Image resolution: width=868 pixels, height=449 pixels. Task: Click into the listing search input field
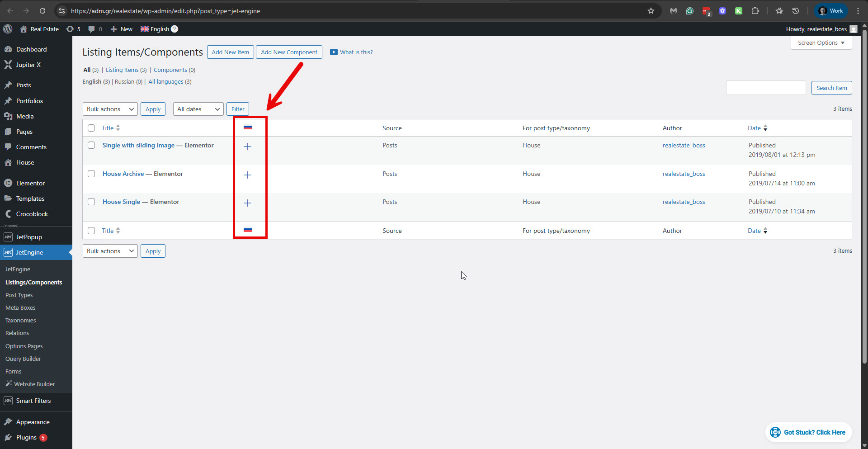tap(766, 88)
